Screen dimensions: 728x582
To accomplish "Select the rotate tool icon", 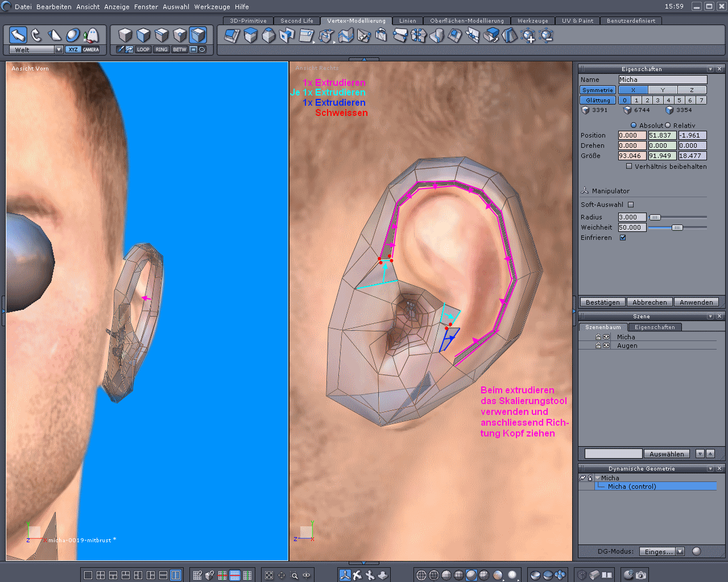I will point(36,35).
